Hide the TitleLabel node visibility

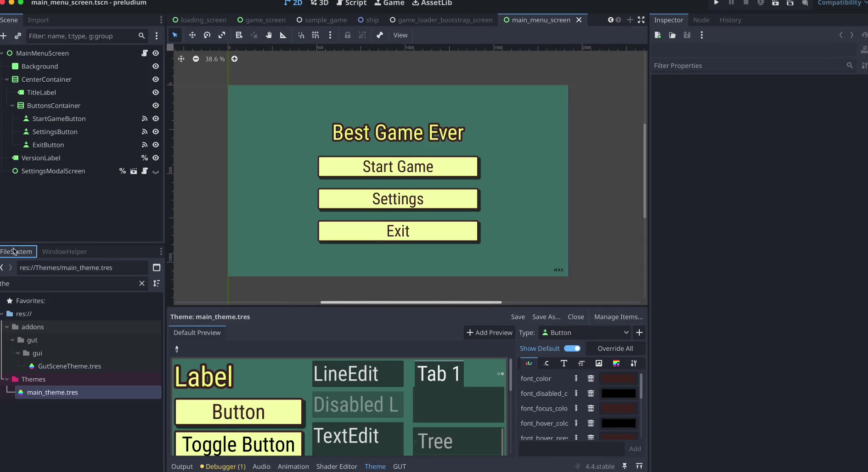click(156, 92)
